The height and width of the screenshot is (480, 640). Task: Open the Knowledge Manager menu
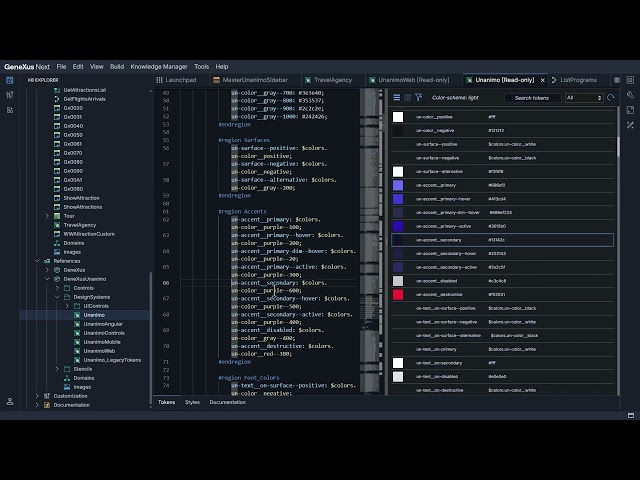click(x=159, y=67)
